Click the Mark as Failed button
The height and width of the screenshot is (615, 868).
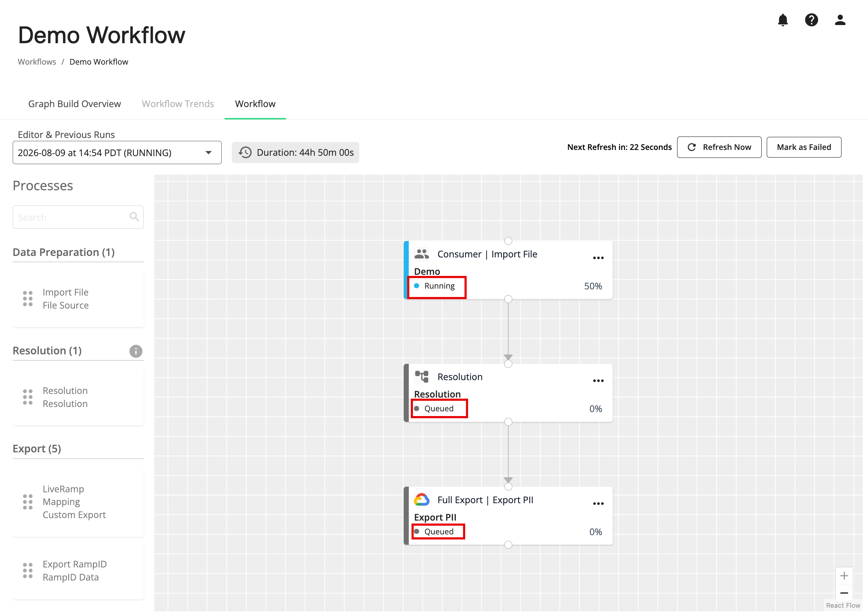pyautogui.click(x=804, y=147)
